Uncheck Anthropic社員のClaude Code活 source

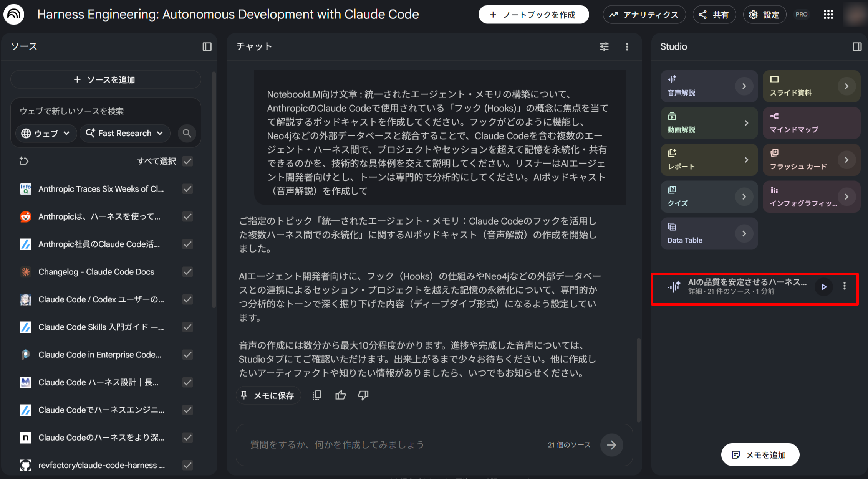[187, 244]
